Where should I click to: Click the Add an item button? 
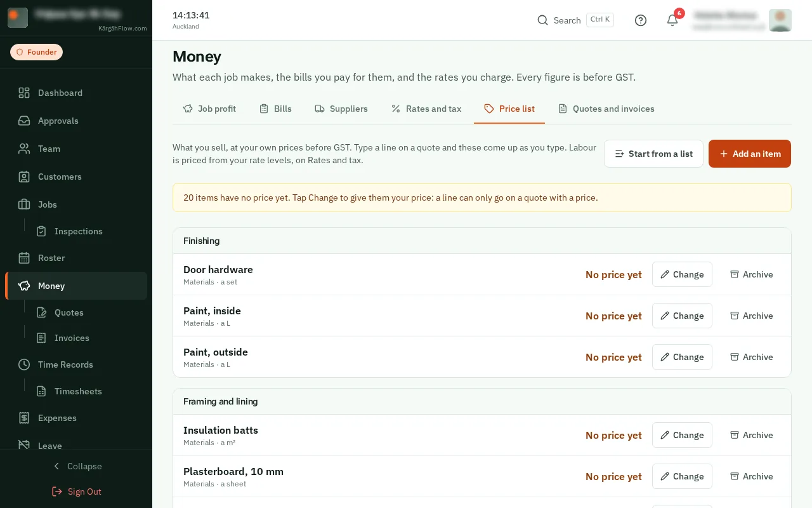750,154
